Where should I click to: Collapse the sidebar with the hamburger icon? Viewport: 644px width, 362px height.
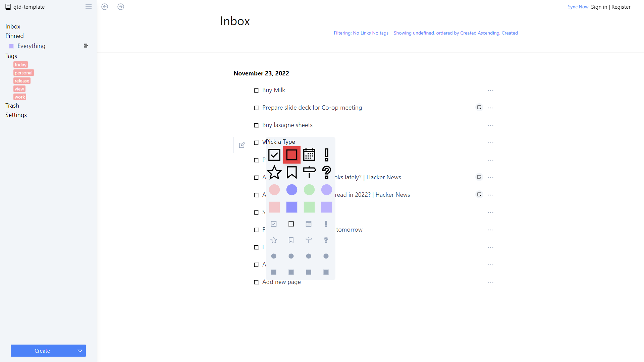[89, 7]
